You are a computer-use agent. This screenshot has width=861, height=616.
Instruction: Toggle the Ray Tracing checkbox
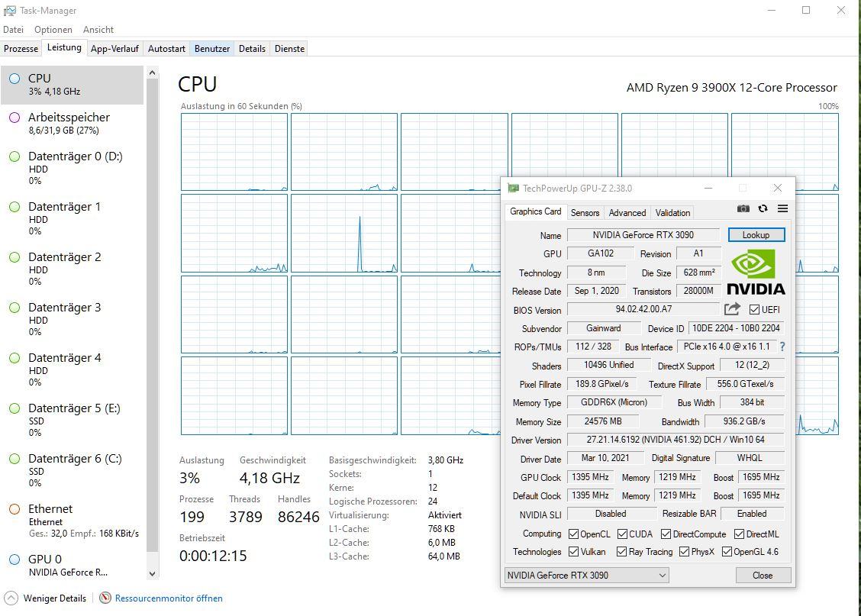click(x=621, y=551)
